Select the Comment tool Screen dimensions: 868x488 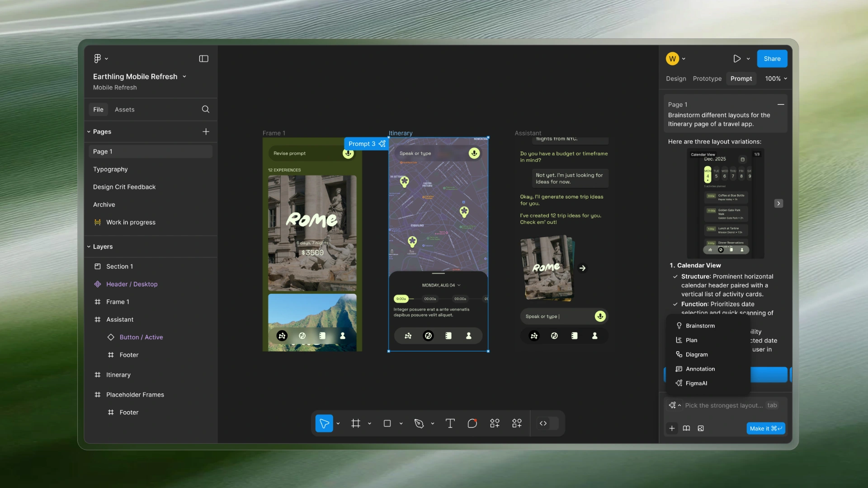pos(472,423)
